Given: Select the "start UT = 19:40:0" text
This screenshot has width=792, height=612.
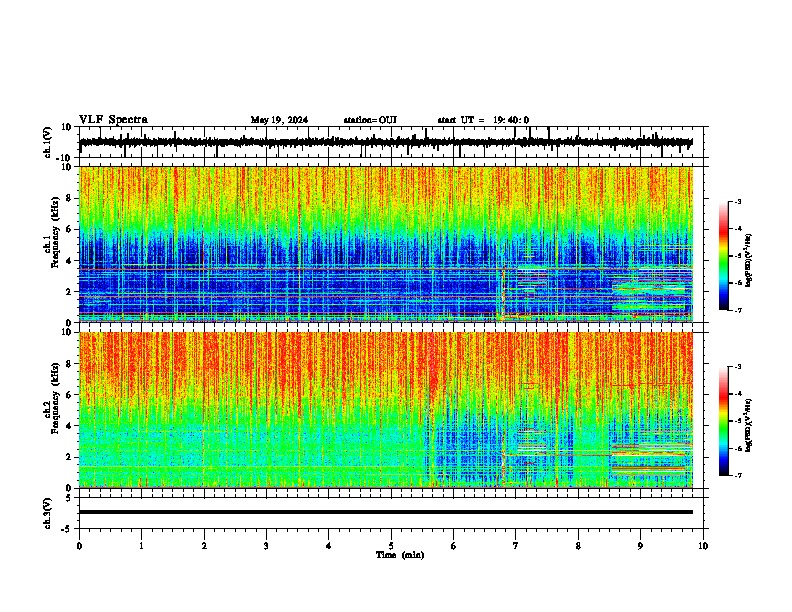Looking at the screenshot, I should coord(483,120).
